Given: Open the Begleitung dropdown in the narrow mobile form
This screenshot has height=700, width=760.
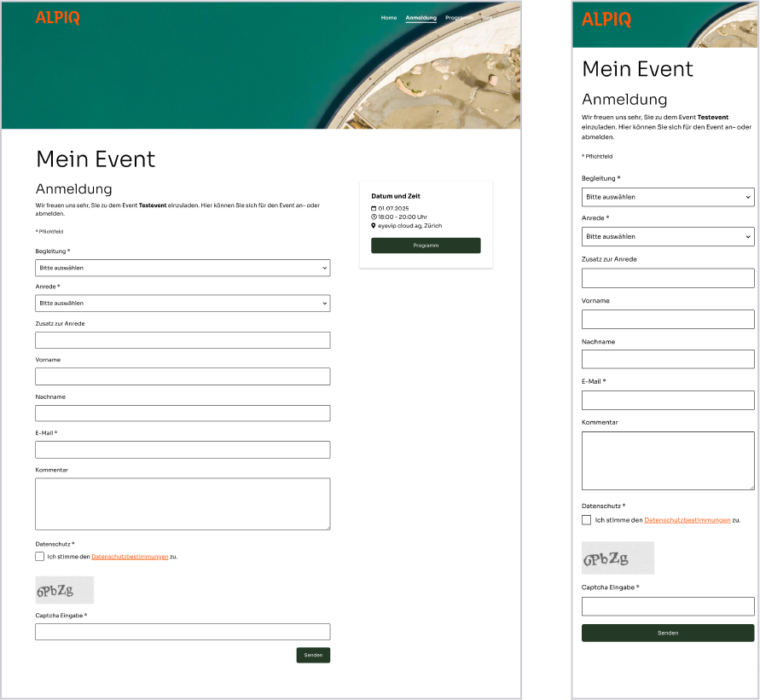Looking at the screenshot, I should point(668,197).
